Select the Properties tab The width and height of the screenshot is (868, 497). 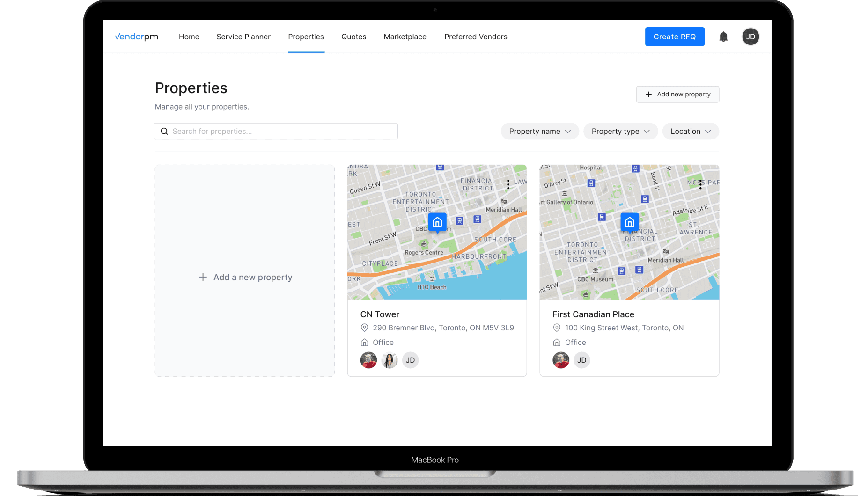306,37
